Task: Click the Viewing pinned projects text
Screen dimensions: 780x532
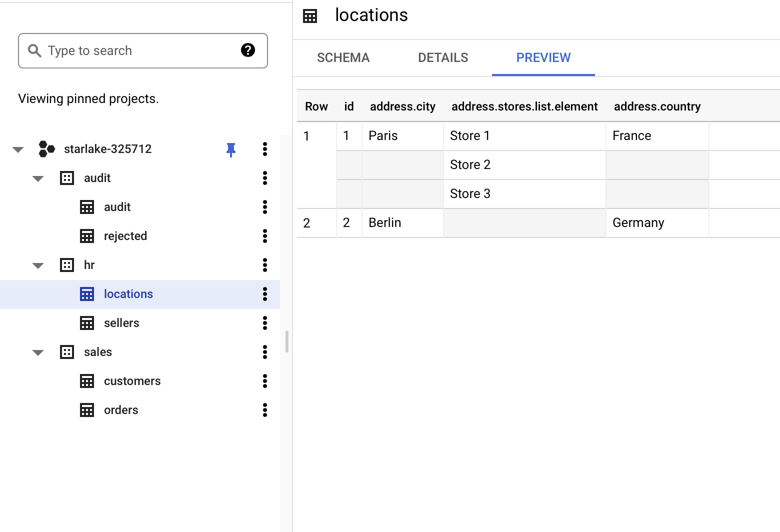Action: pyautogui.click(x=88, y=98)
